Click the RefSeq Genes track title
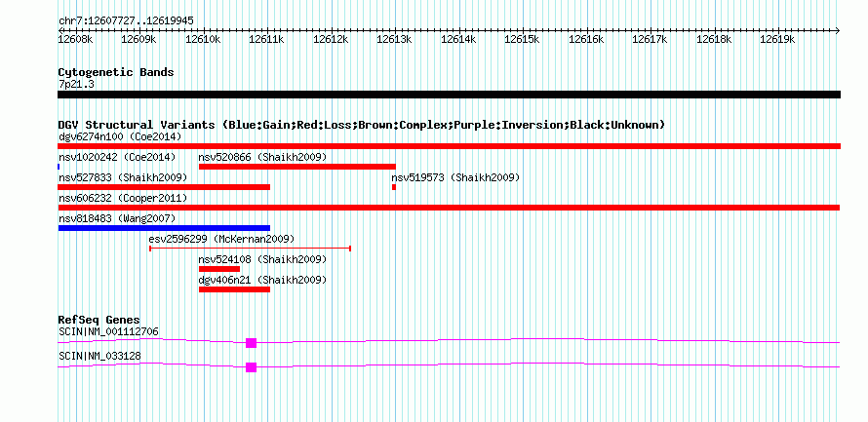The image size is (868, 422). pos(99,321)
